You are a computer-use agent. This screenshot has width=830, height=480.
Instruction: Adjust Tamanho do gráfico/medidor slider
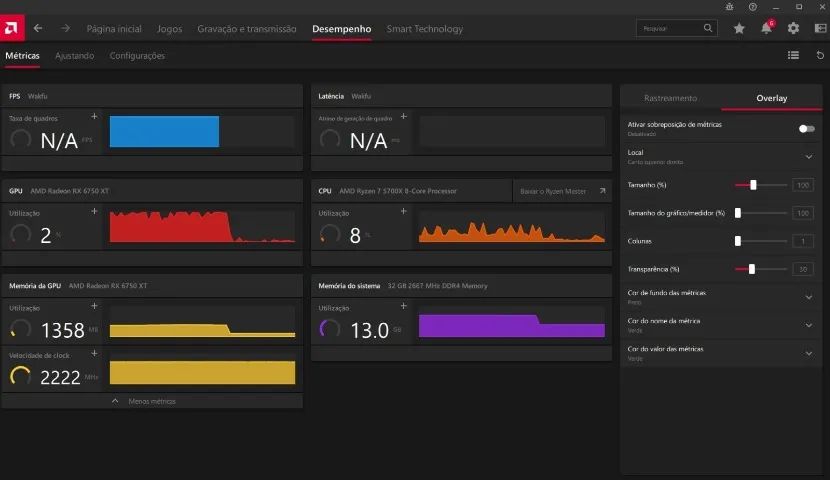click(x=761, y=213)
